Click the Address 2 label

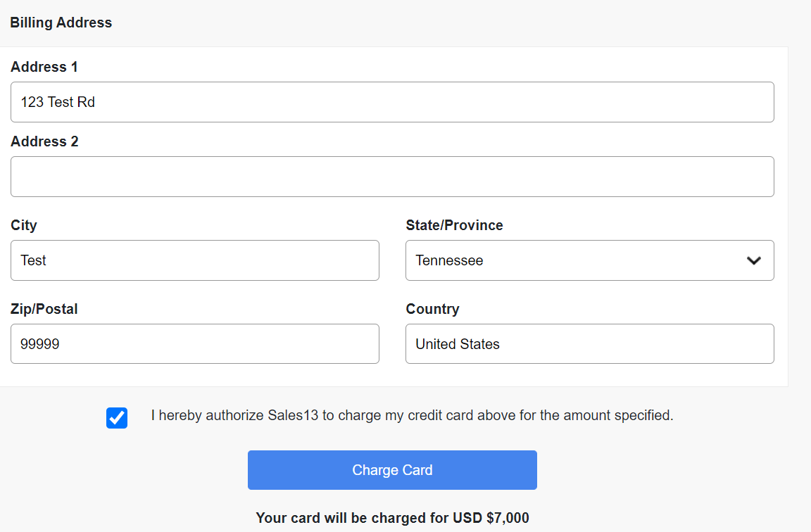pyautogui.click(x=44, y=141)
